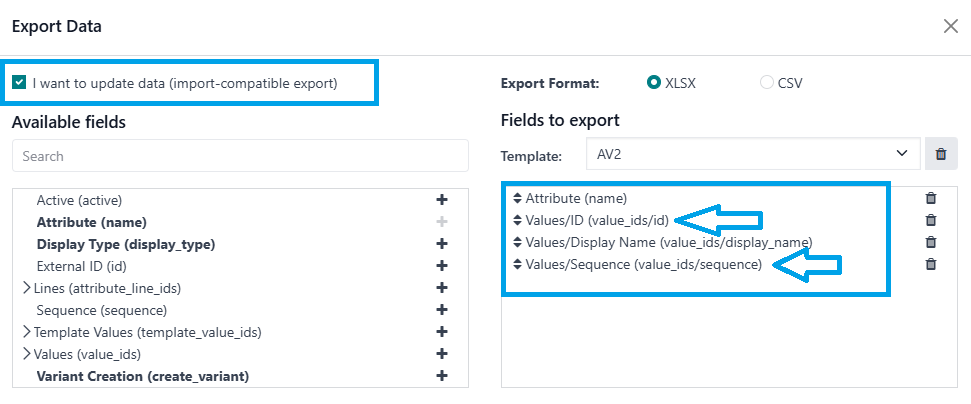This screenshot has width=971, height=404.
Task: Select XLSX export format
Action: (654, 83)
